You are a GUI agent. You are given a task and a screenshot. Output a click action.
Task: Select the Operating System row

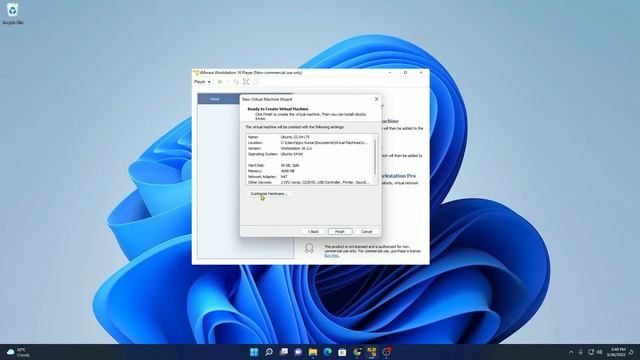(309, 154)
